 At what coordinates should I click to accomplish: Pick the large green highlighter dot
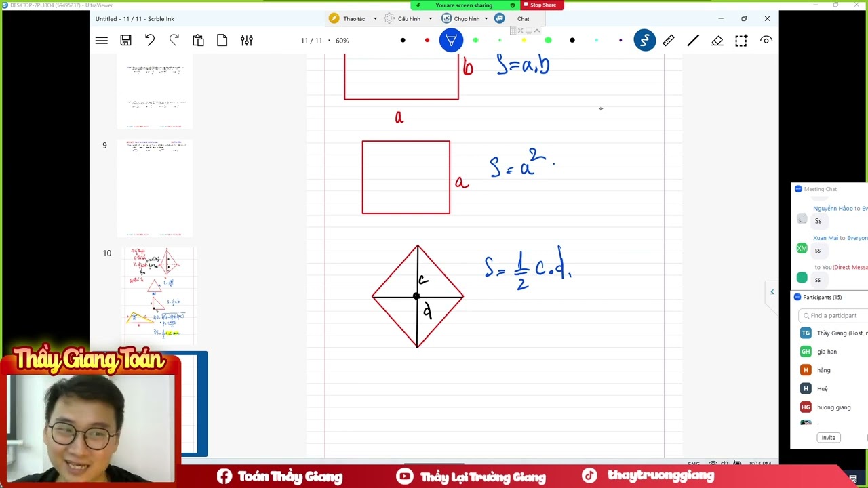click(x=548, y=41)
